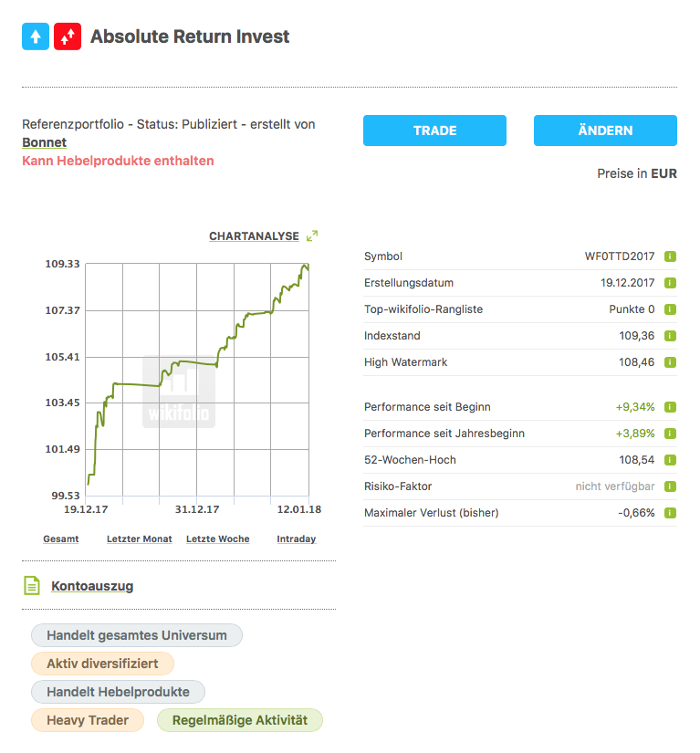Open the CHARTANALYSE link

(x=254, y=236)
